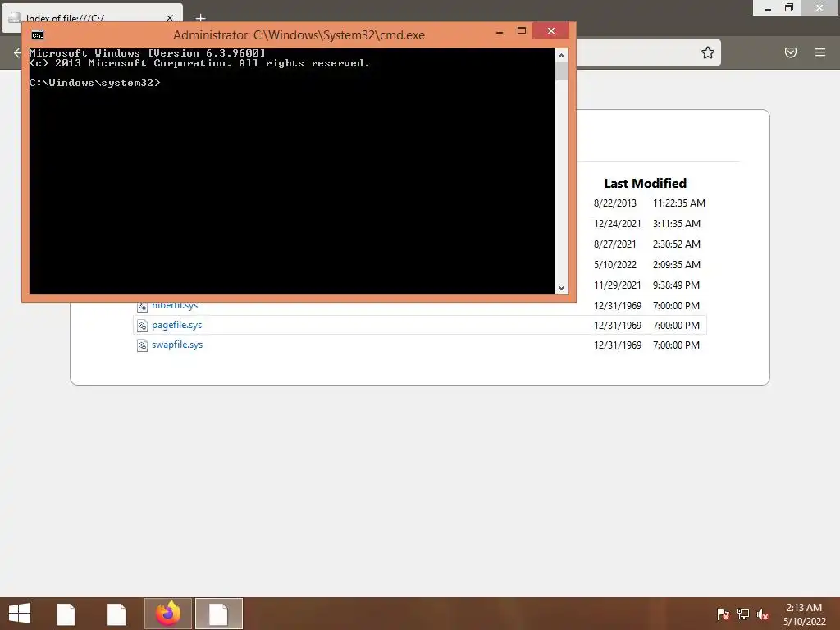Restore down the Firefox window
The height and width of the screenshot is (630, 840).
[788, 8]
